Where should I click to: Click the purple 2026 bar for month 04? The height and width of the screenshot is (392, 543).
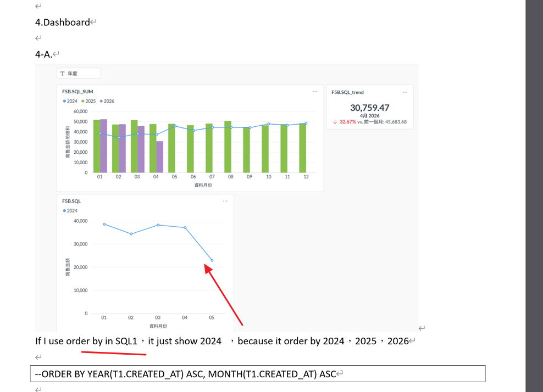(159, 157)
